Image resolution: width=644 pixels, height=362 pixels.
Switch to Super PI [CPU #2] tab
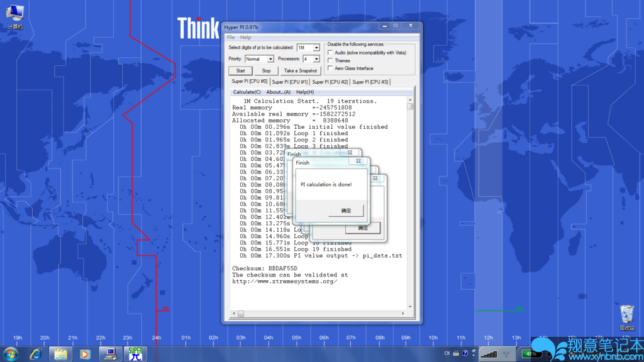(x=330, y=82)
